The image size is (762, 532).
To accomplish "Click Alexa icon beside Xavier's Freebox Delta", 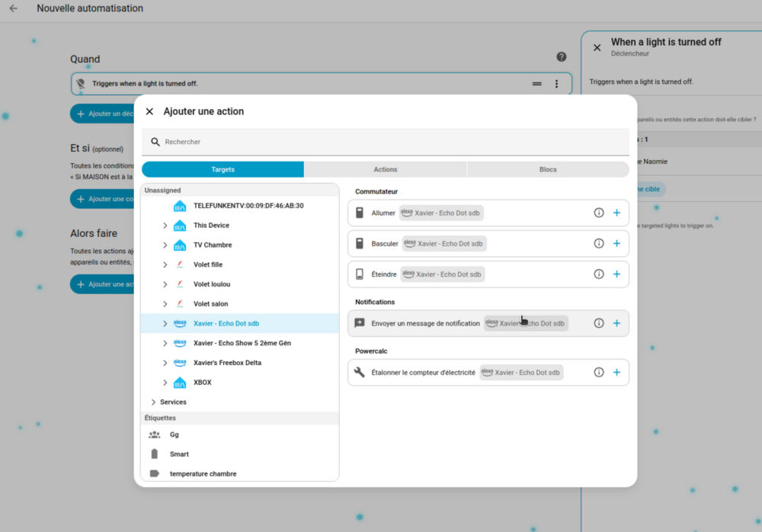I will pos(180,362).
